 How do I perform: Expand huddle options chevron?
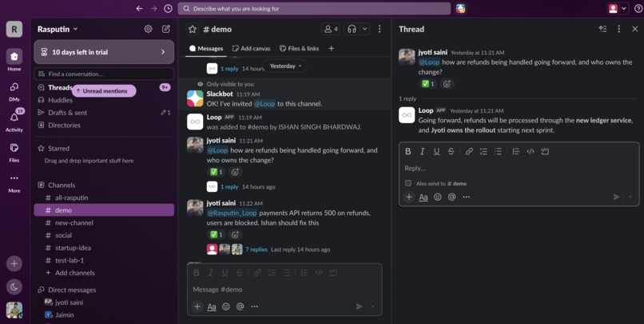(x=364, y=29)
